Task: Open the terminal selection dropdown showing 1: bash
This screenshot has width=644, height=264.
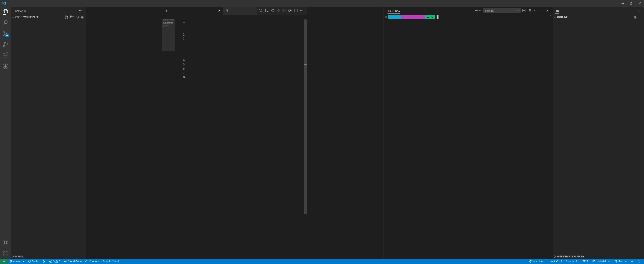Action: [x=501, y=10]
